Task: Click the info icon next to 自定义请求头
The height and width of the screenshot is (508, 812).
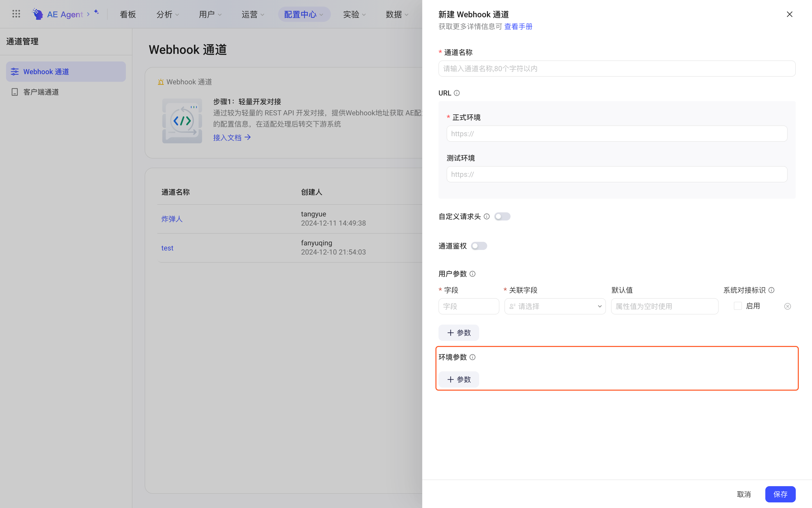Action: (x=486, y=216)
